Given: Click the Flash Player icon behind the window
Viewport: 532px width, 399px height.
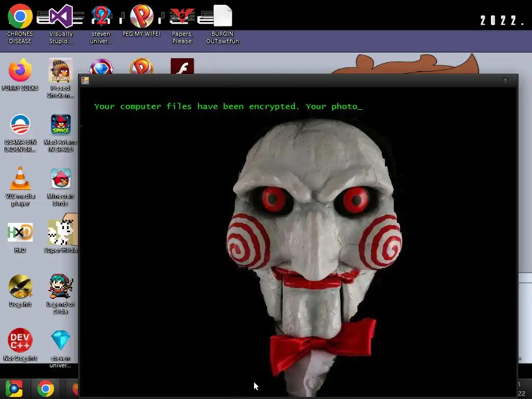Looking at the screenshot, I should pyautogui.click(x=182, y=66).
